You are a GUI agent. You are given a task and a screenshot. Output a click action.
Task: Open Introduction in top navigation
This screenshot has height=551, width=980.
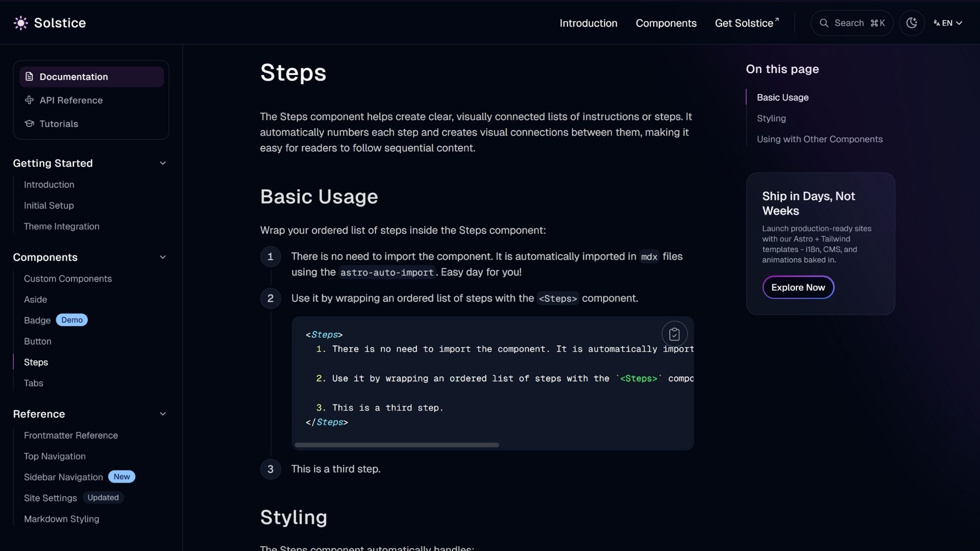click(588, 23)
